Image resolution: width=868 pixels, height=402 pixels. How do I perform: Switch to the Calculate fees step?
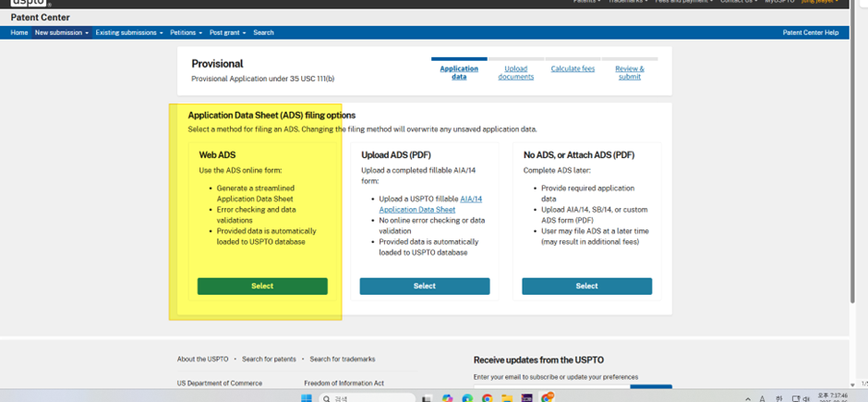click(573, 68)
